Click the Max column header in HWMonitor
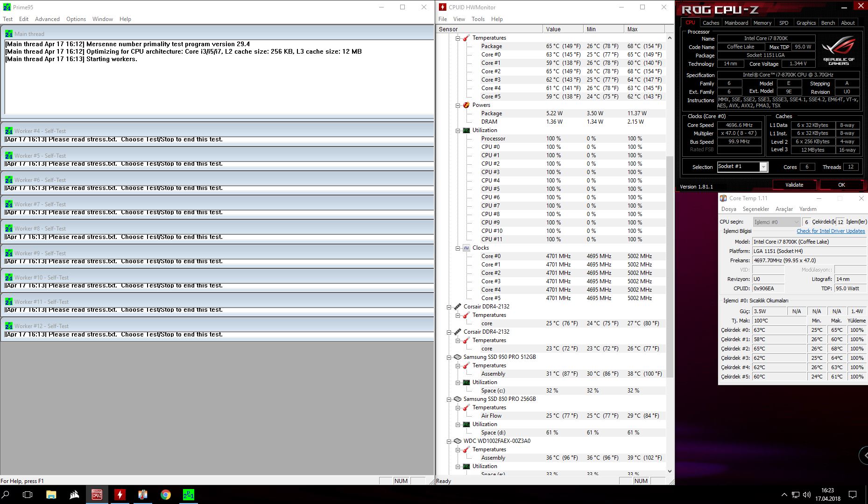Screen dimensions: 868x504 [644, 29]
